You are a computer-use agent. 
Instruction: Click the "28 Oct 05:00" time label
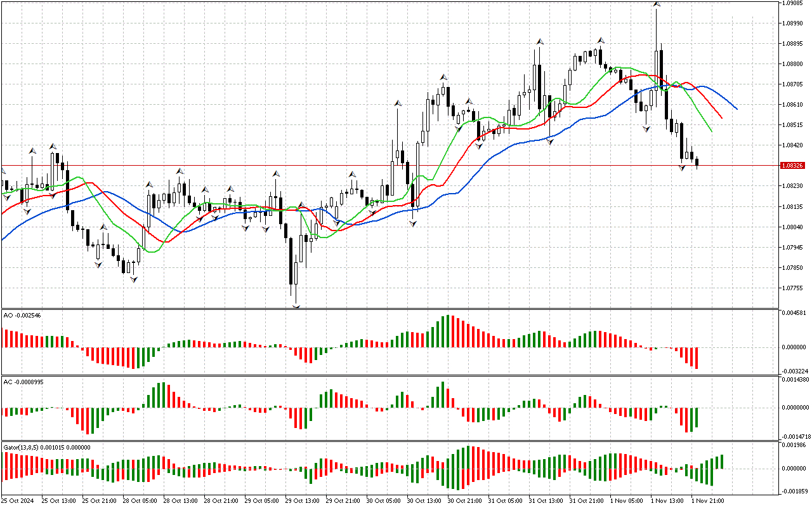pyautogui.click(x=139, y=501)
